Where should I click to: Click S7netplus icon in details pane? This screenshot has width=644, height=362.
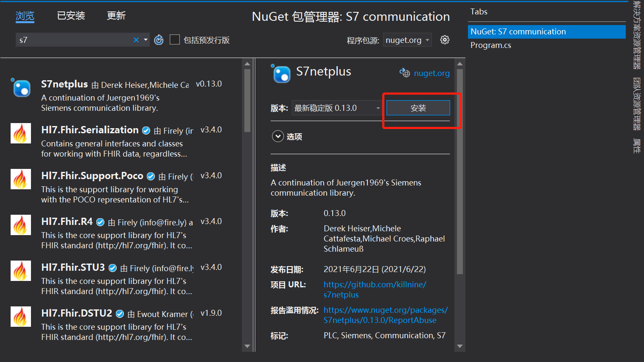click(x=281, y=73)
